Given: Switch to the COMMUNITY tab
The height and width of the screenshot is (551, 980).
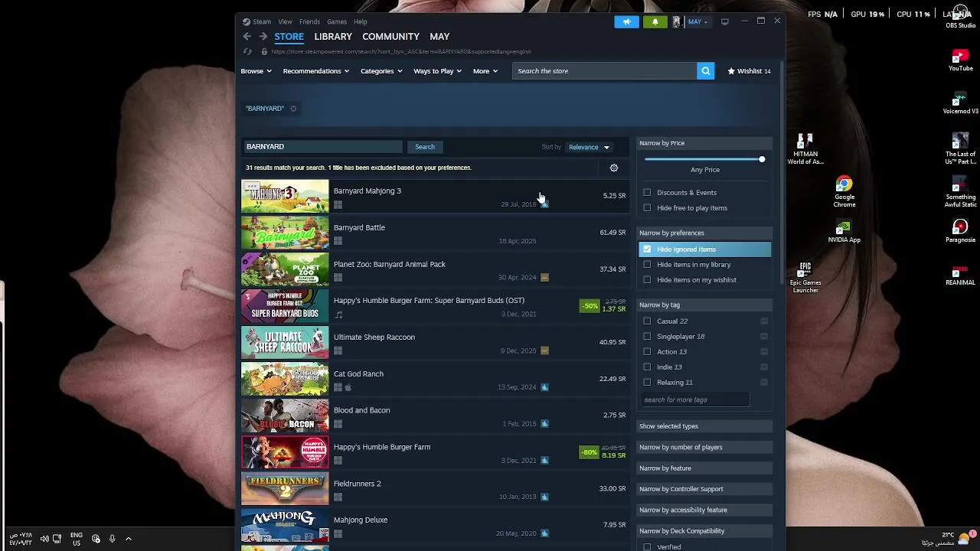Looking at the screenshot, I should pos(390,37).
